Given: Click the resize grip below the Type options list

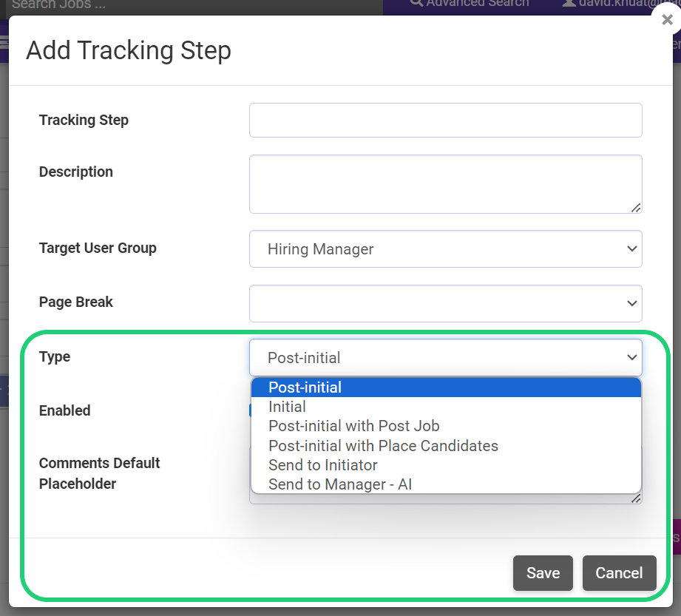Looking at the screenshot, I should pos(636,498).
